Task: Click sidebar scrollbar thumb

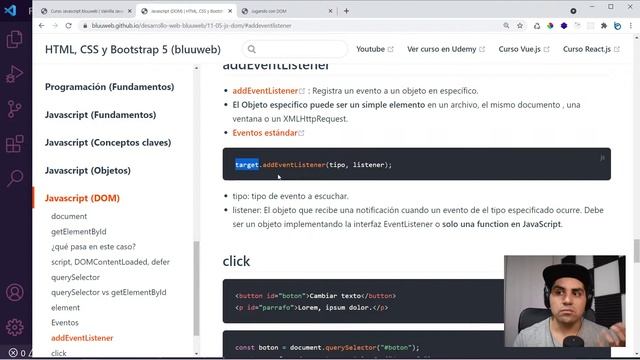Action: [196, 288]
